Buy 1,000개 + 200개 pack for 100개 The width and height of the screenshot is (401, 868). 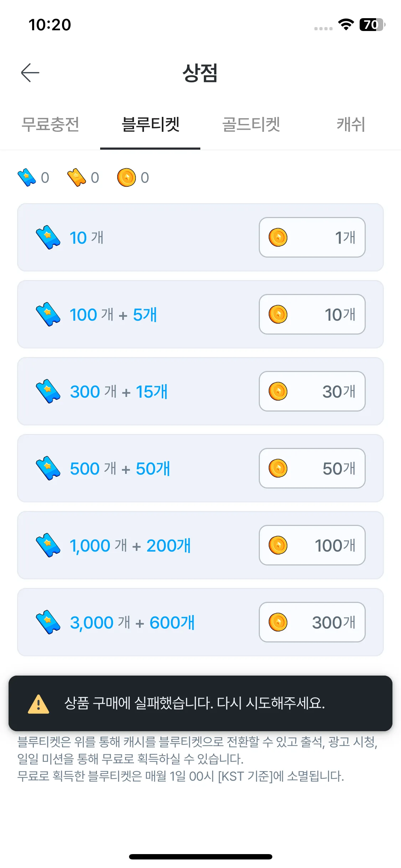point(312,545)
